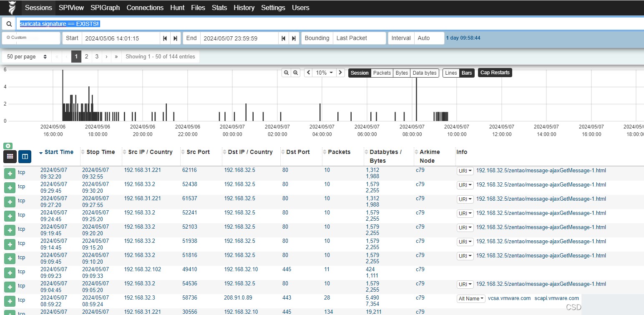The height and width of the screenshot is (315, 644).
Task: Select Lines graph style
Action: (451, 73)
